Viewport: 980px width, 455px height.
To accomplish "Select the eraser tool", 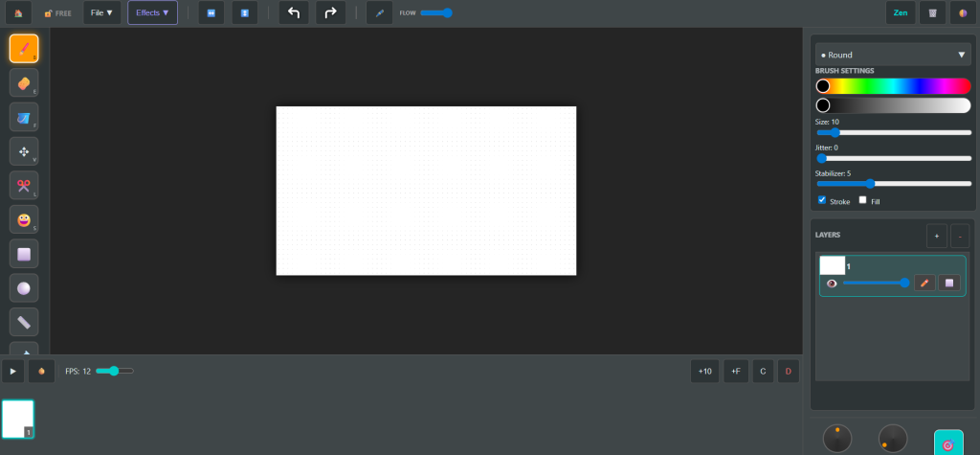I will point(24,83).
